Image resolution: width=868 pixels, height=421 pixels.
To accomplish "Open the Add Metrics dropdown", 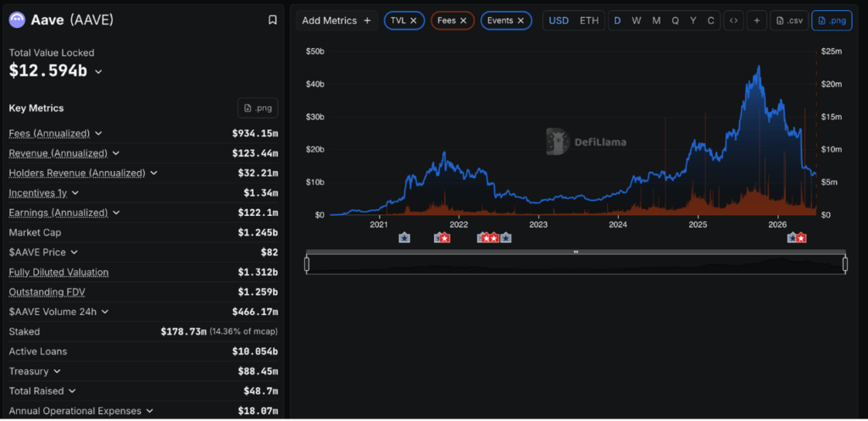I will pyautogui.click(x=337, y=20).
